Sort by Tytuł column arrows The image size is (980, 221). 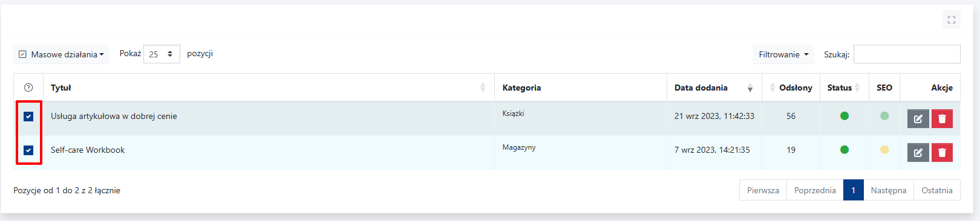[483, 88]
